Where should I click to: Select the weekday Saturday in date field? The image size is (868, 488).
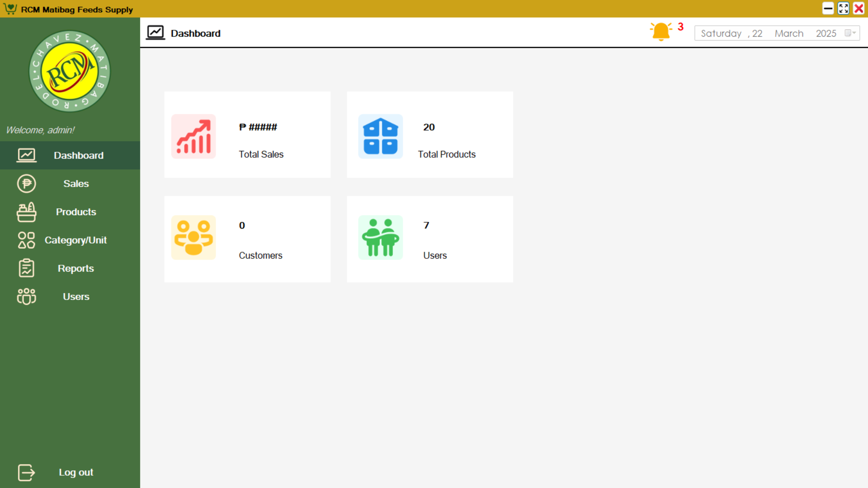point(721,33)
